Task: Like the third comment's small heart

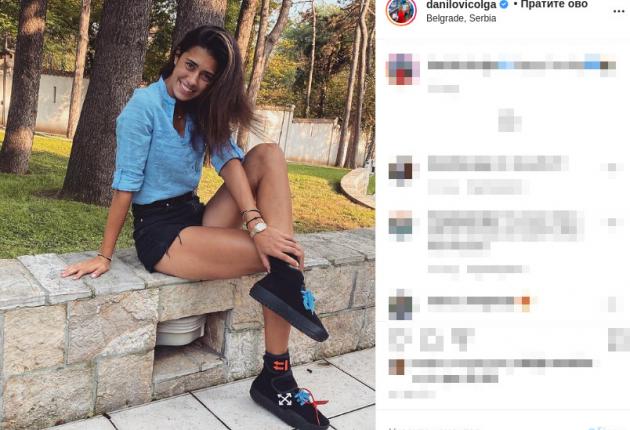Action: (x=612, y=222)
